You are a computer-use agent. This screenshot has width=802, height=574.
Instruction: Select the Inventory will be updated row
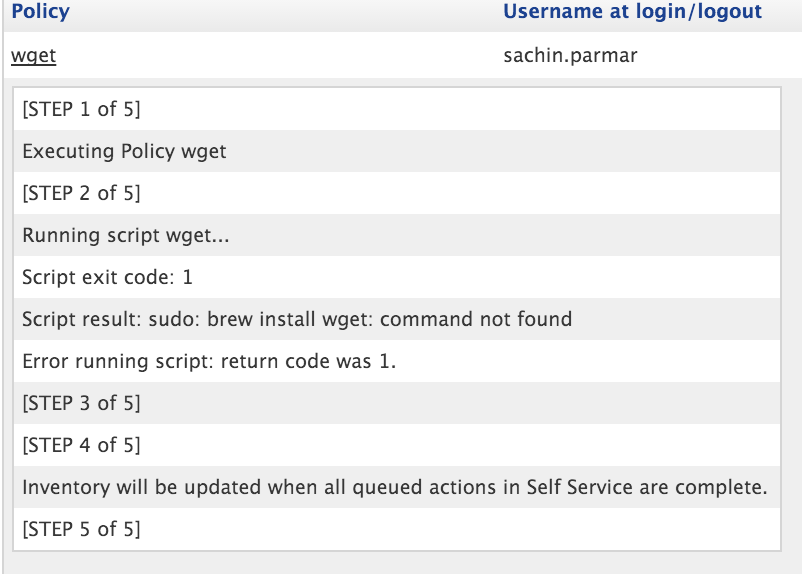coord(397,487)
